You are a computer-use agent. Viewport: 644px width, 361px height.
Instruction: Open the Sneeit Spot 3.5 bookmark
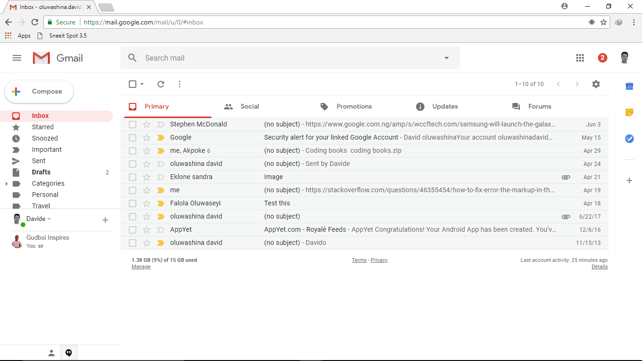62,36
